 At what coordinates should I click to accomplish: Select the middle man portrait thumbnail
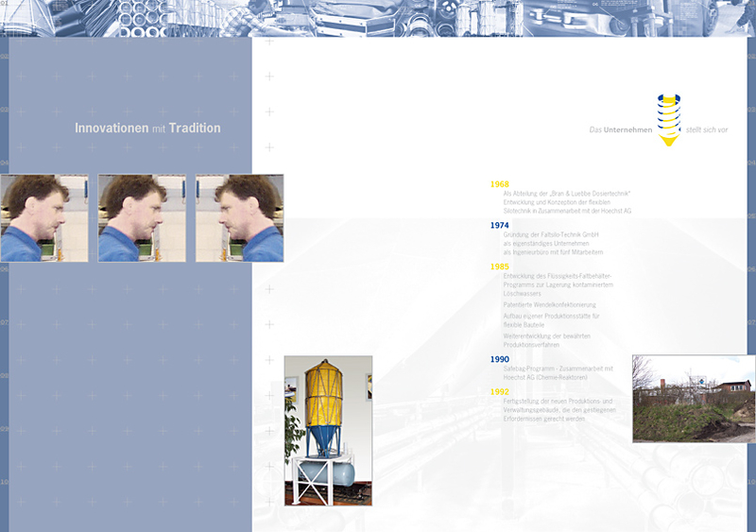pos(142,218)
